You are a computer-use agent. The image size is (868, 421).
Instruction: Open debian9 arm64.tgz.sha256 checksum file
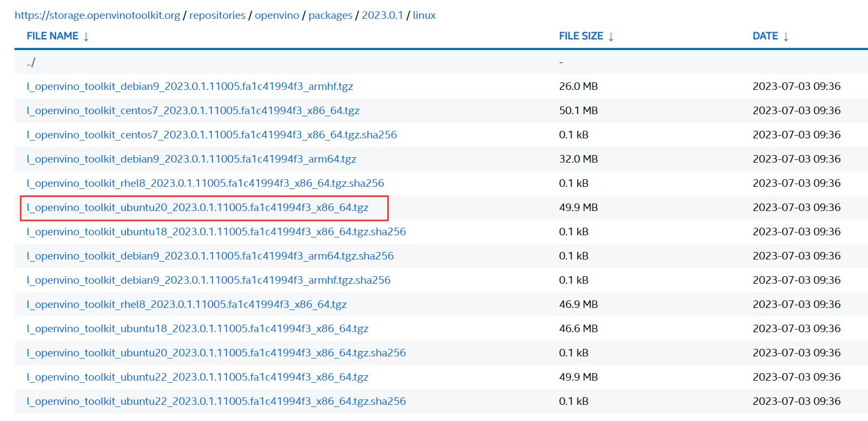click(210, 256)
